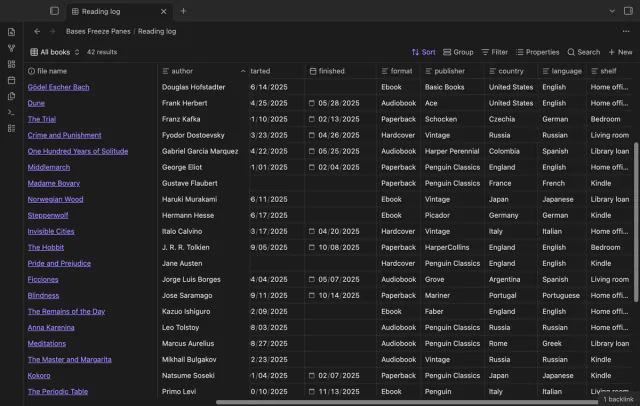The width and height of the screenshot is (640, 406).
Task: Open the Dune note link
Action: pos(36,103)
